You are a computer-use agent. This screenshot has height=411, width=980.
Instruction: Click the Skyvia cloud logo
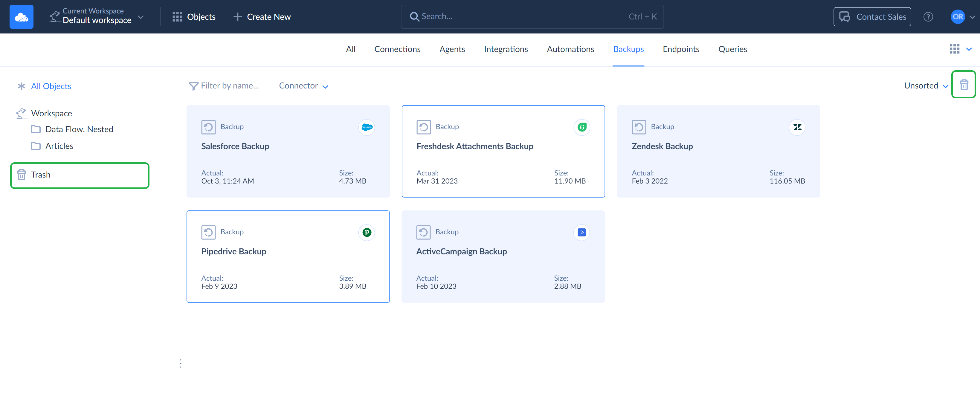coord(21,17)
